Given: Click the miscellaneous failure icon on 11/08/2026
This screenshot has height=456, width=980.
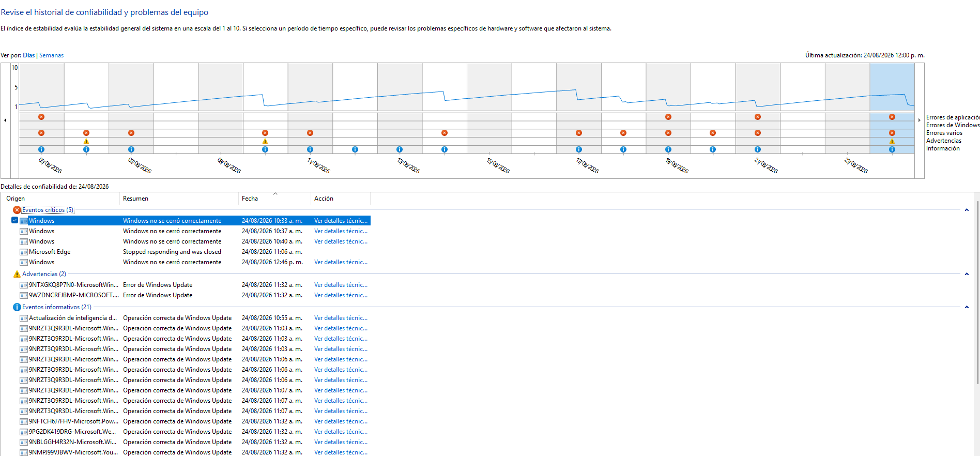Looking at the screenshot, I should (x=310, y=133).
